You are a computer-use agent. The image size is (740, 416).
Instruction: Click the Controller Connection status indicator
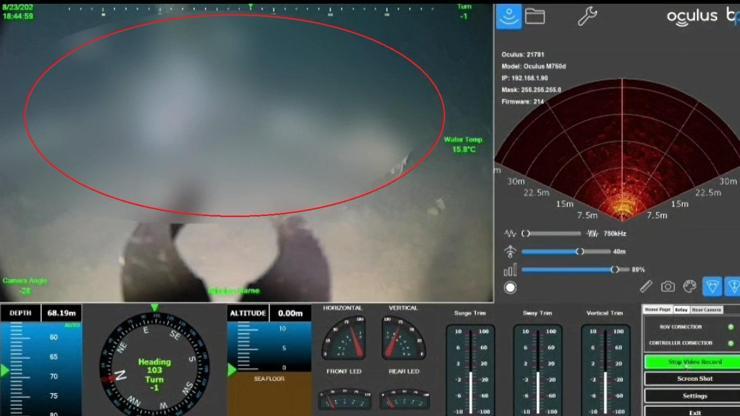[731, 343]
